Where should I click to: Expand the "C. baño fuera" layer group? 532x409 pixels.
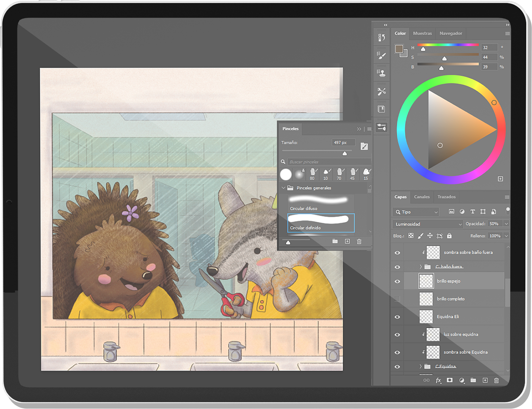[420, 267]
